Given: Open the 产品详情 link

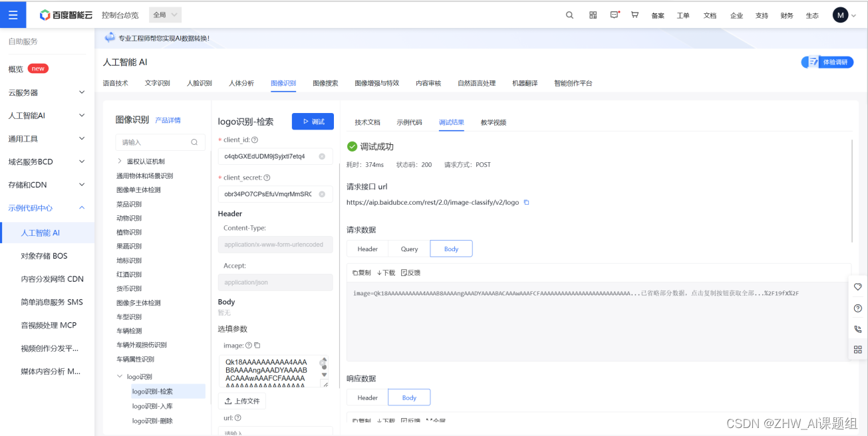Looking at the screenshot, I should pyautogui.click(x=168, y=120).
